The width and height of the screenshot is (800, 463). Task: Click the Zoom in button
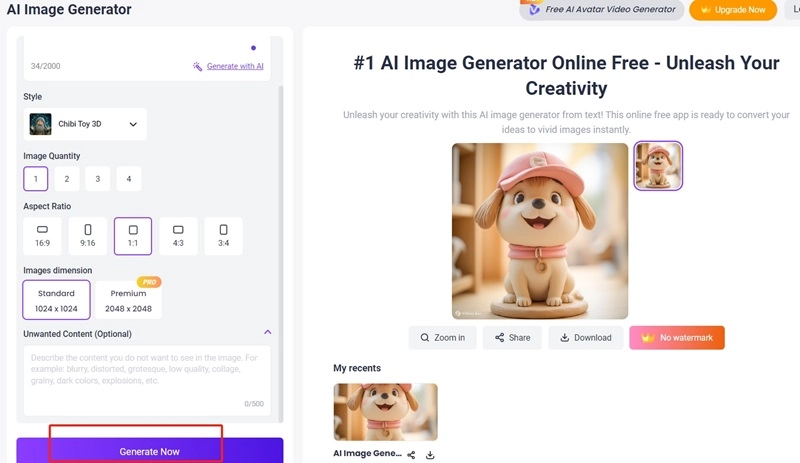442,337
